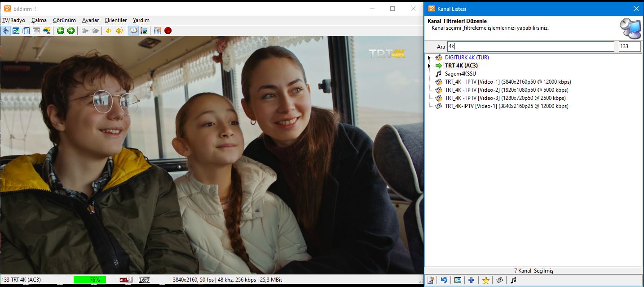Screen dimensions: 644x287
Task: Click the tools settings toolbar icon
Action: (158, 31)
